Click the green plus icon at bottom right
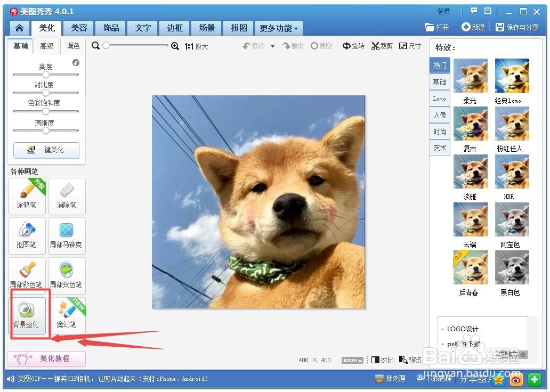Image resolution: width=550 pixels, height=392 pixels. coord(534,379)
